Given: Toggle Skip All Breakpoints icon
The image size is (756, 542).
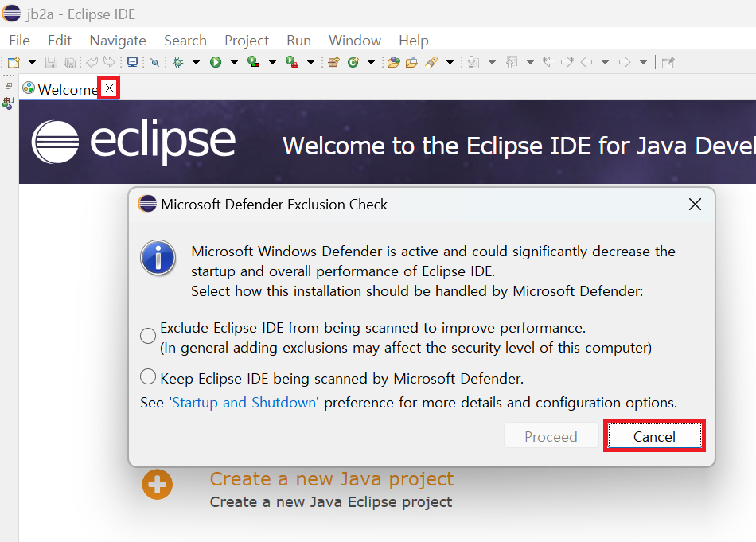Looking at the screenshot, I should [154, 62].
